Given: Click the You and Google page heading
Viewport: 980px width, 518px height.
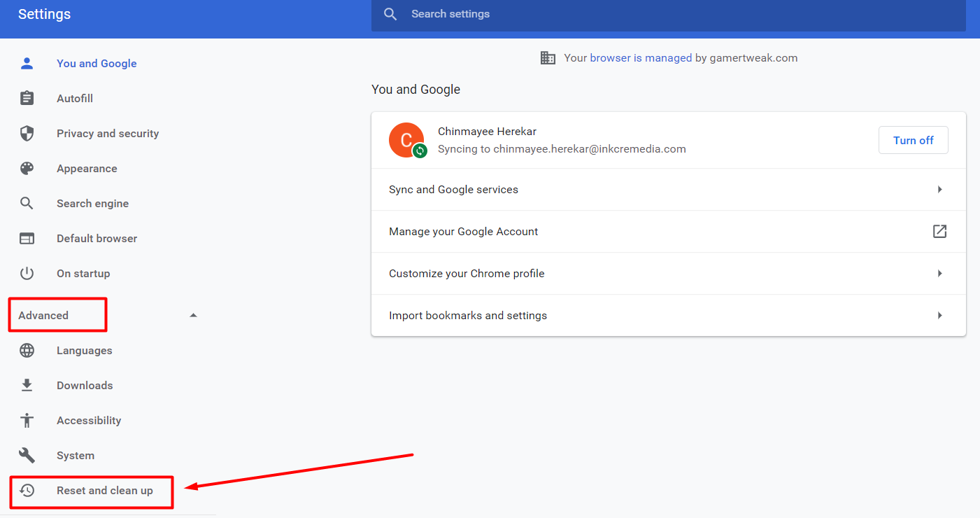Looking at the screenshot, I should point(416,90).
